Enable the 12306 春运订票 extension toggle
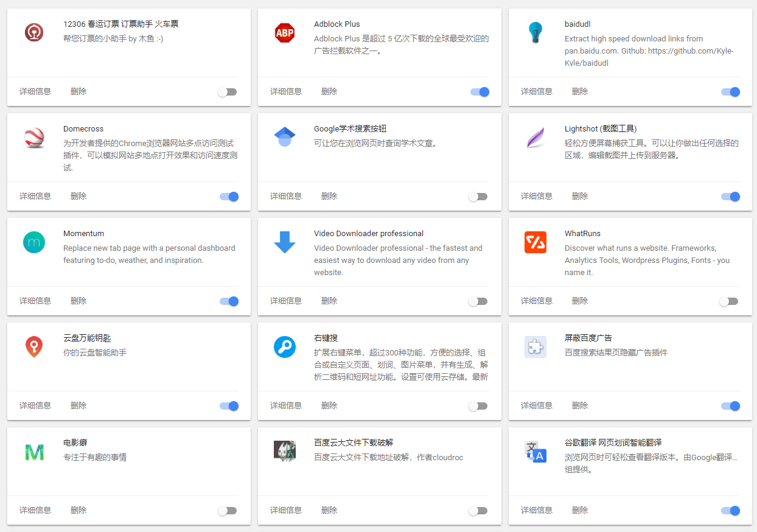Image resolution: width=757 pixels, height=532 pixels. point(228,92)
